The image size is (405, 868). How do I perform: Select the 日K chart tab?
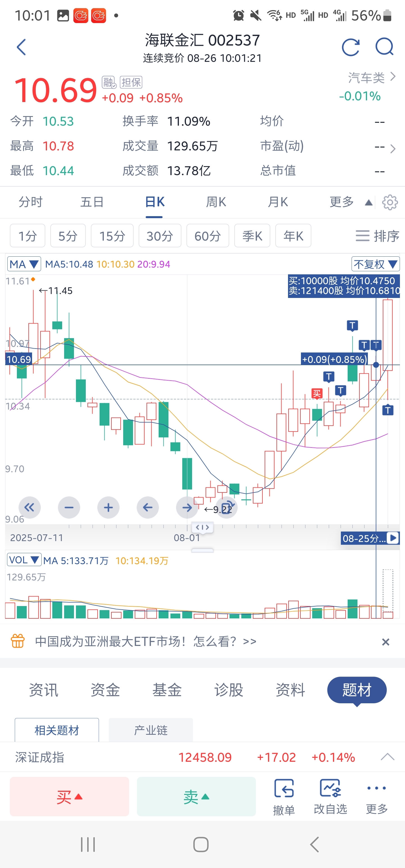click(154, 202)
